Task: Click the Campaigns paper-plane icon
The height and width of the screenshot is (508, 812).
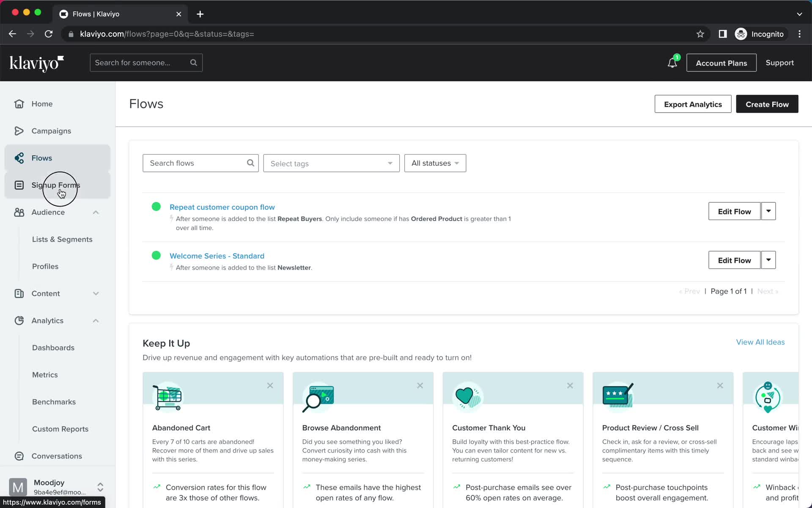Action: tap(19, 131)
